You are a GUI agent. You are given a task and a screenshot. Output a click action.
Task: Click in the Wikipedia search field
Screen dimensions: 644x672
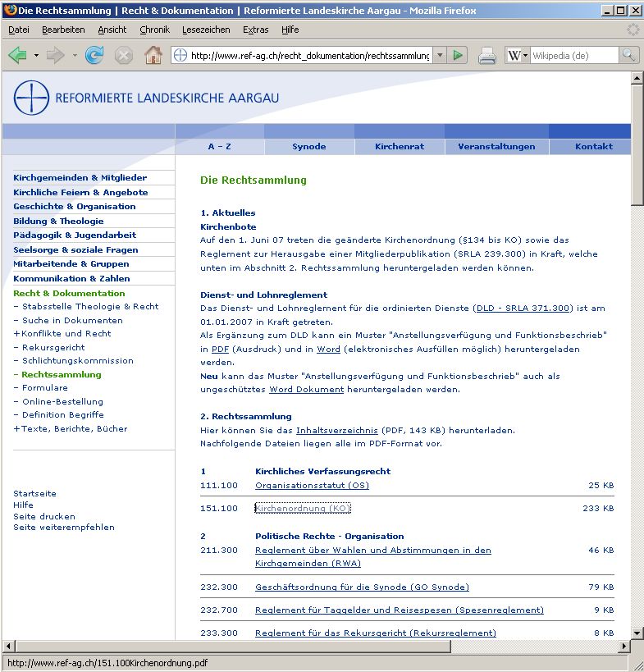(574, 55)
